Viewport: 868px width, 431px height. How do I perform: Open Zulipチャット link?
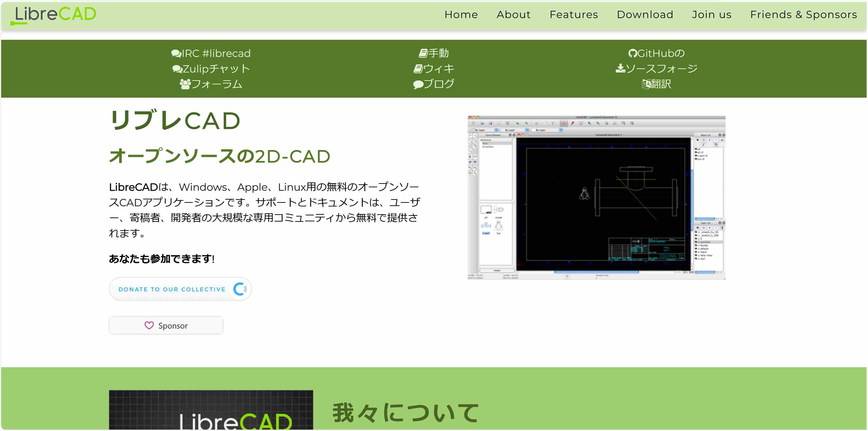click(216, 69)
